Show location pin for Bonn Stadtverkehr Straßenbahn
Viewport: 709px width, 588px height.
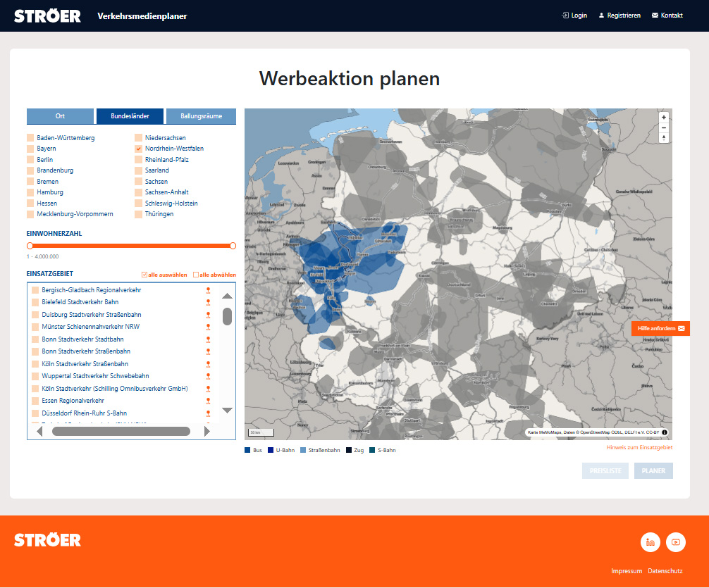pos(209,351)
